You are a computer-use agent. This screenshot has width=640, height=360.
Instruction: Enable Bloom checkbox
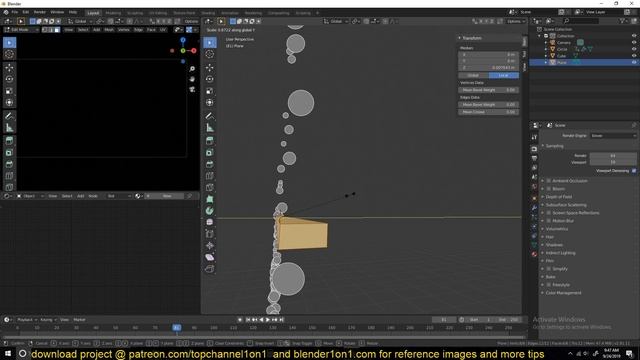tap(549, 189)
